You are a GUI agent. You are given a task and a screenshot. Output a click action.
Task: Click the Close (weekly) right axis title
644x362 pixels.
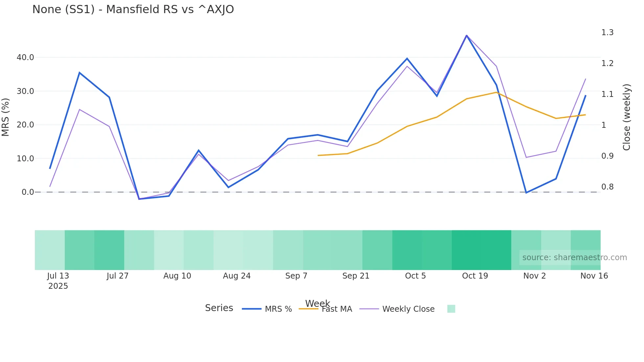[627, 117]
